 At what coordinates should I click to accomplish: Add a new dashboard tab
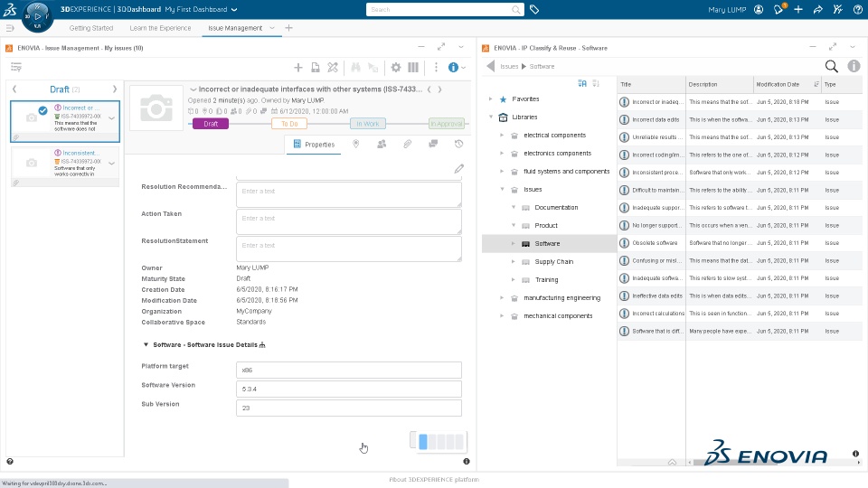pos(288,28)
